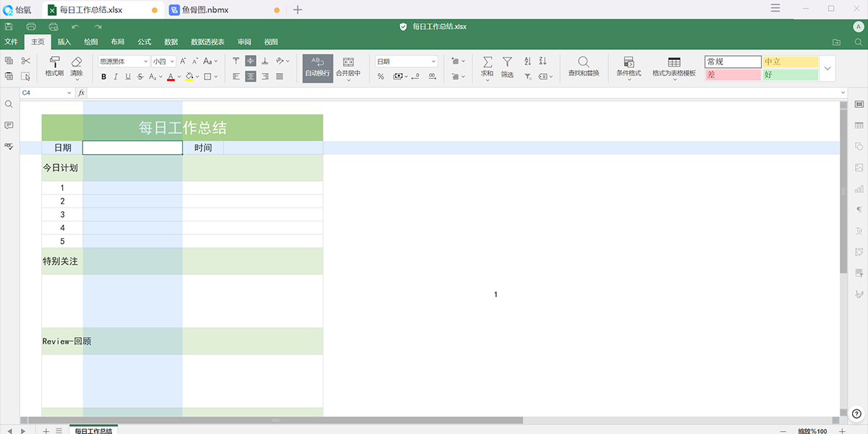Click the Sum (求和) sigma icon
Image resolution: width=868 pixels, height=434 pixels.
pyautogui.click(x=487, y=63)
